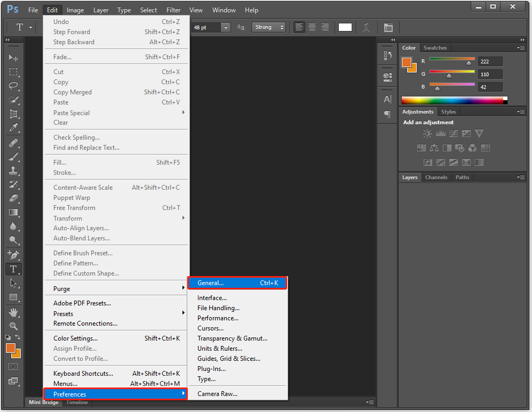The height and width of the screenshot is (412, 532).
Task: Open the Adjustments panel options menu
Action: (x=521, y=111)
